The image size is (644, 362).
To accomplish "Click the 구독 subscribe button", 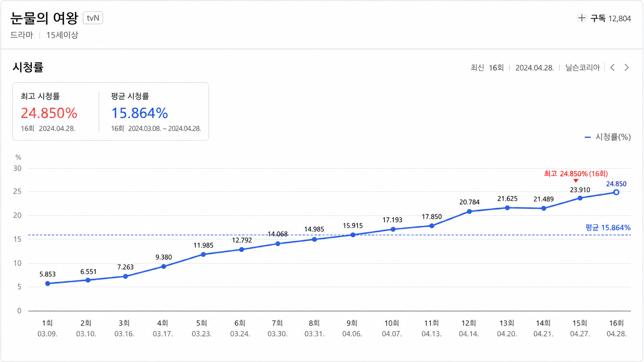I will [604, 18].
